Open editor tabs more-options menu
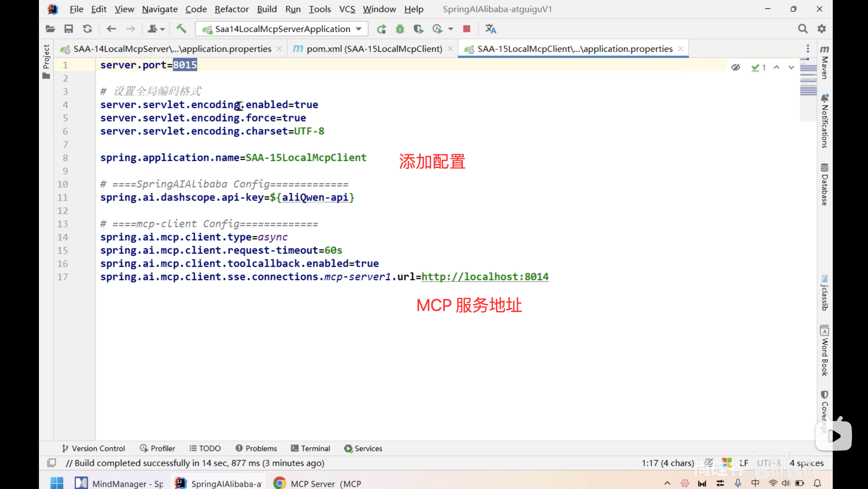868x489 pixels. pyautogui.click(x=808, y=49)
